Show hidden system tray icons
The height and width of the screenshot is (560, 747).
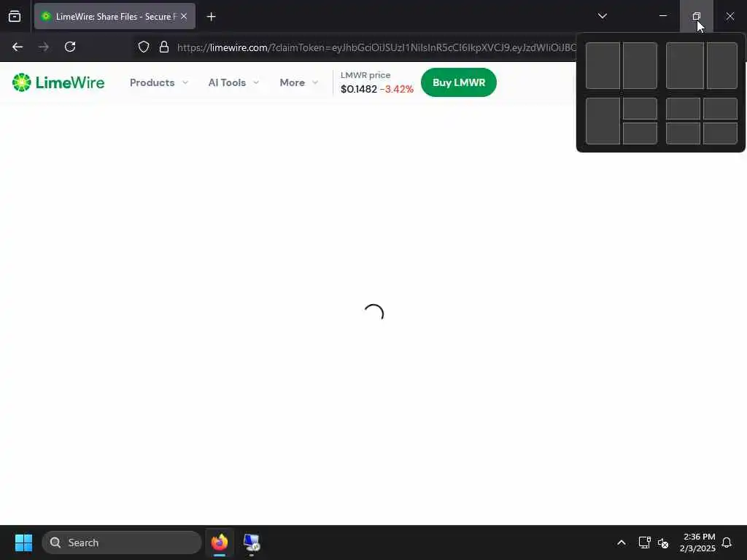coord(622,542)
